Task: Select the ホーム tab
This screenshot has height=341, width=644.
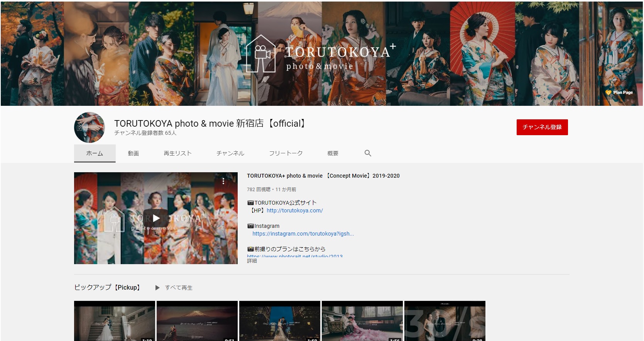Action: tap(95, 153)
